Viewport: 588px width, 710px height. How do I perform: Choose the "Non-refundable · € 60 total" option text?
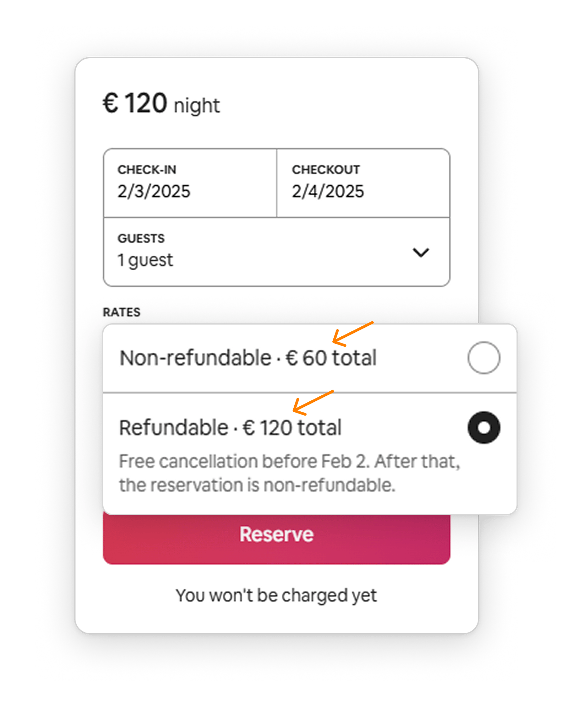tap(248, 358)
